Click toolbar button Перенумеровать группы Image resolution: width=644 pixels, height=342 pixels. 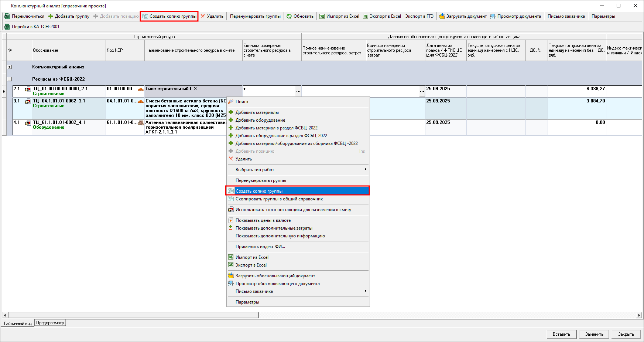(255, 16)
